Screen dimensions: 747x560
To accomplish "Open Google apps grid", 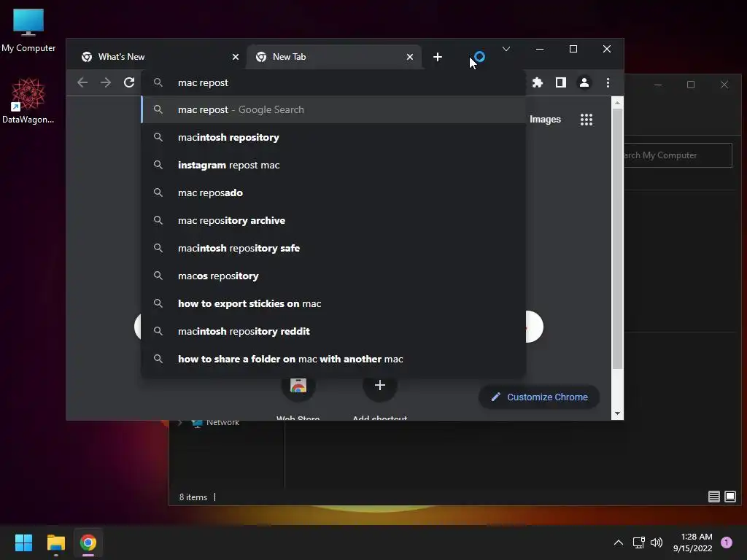I will coord(587,120).
